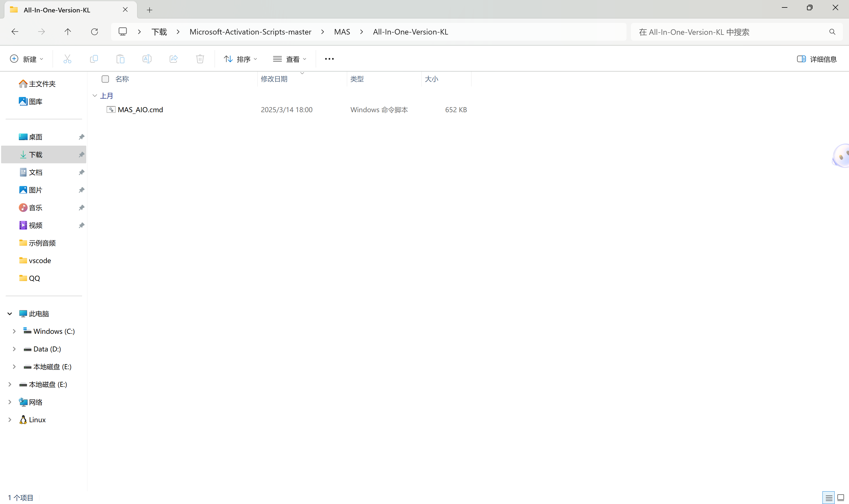849x504 pixels.
Task: Click the Rename icon in toolbar
Action: point(147,59)
